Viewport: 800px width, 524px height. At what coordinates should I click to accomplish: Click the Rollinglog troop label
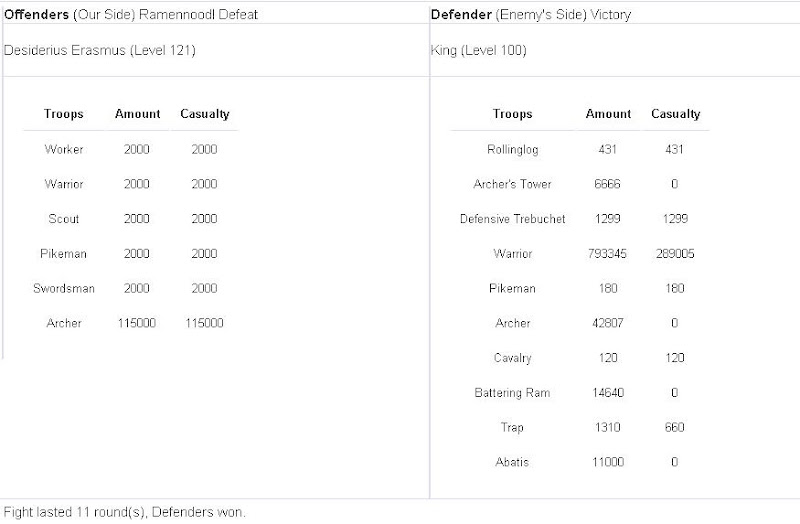click(512, 150)
